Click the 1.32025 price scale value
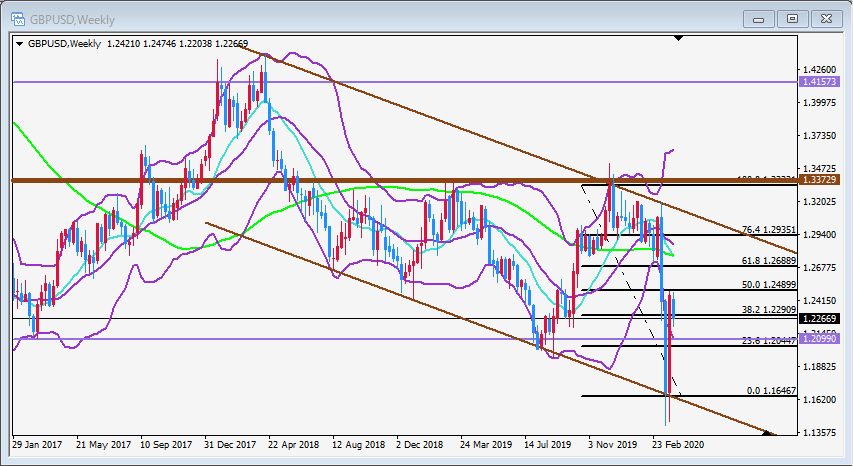Viewport: 853px width, 466px height. click(819, 202)
